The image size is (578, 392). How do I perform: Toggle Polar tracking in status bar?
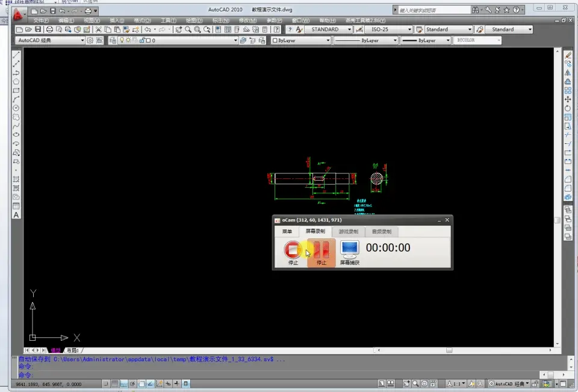point(132,384)
